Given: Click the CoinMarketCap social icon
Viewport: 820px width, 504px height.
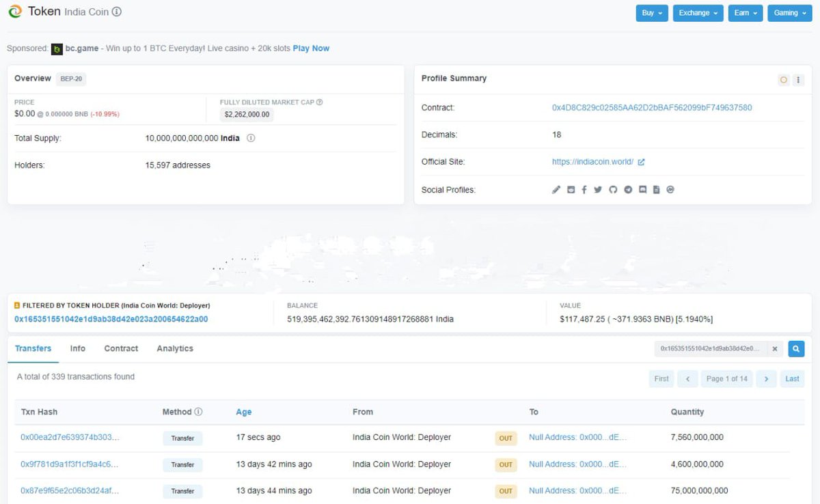Looking at the screenshot, I should tap(670, 190).
